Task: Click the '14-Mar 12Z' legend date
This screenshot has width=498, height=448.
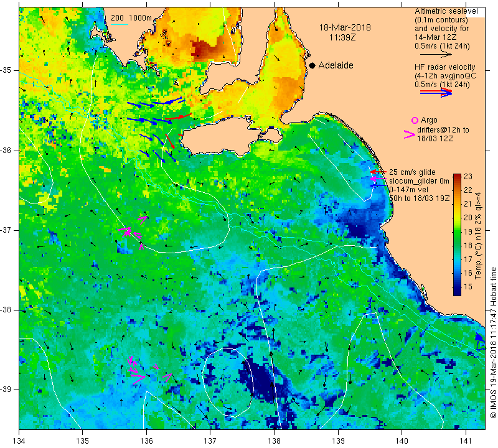Action: click(435, 37)
